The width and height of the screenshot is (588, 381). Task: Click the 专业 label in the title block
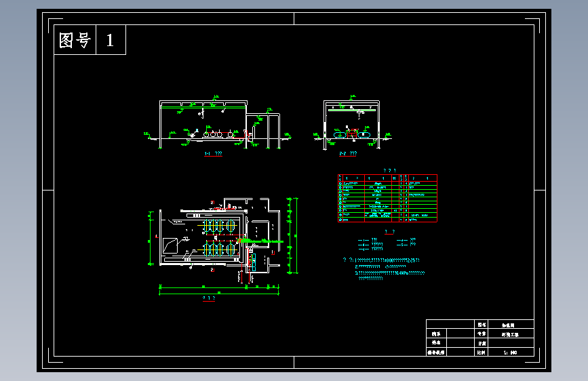481,334
